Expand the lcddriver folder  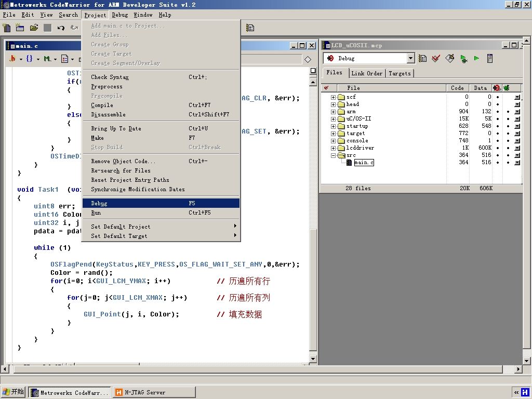pos(333,148)
